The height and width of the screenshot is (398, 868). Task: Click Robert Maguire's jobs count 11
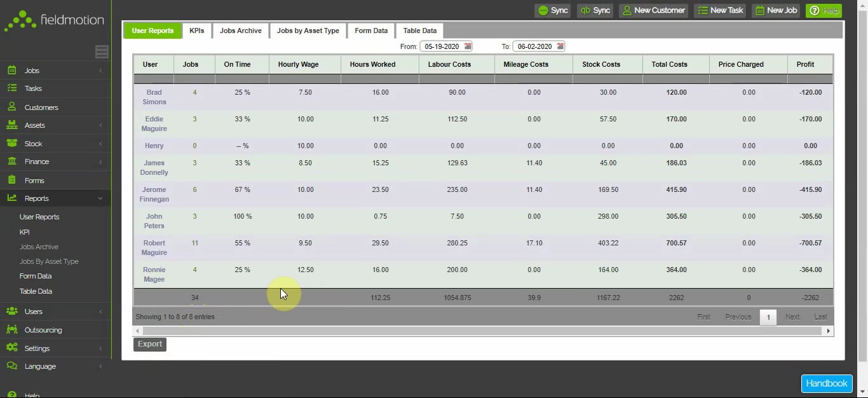pos(195,243)
